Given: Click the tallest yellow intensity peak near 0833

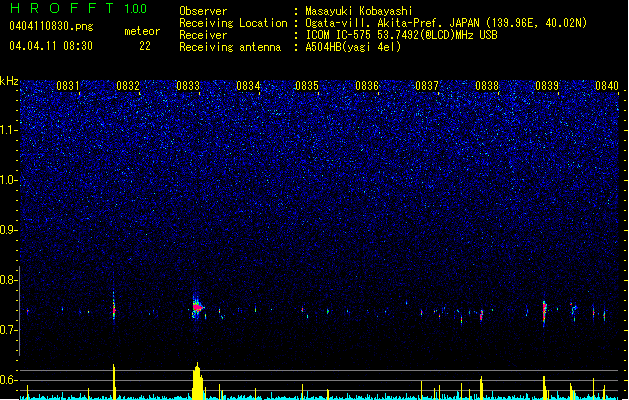Looking at the screenshot, I should pos(197,380).
